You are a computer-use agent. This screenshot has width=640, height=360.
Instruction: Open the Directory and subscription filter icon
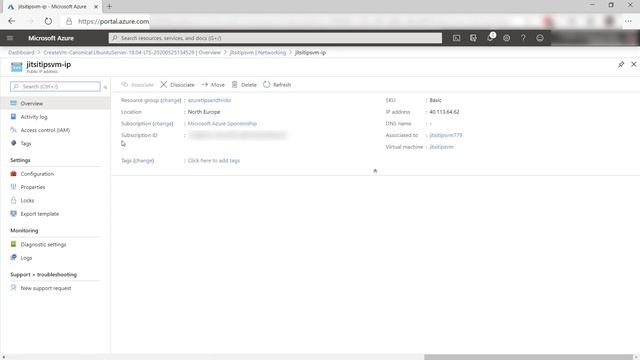(473, 38)
